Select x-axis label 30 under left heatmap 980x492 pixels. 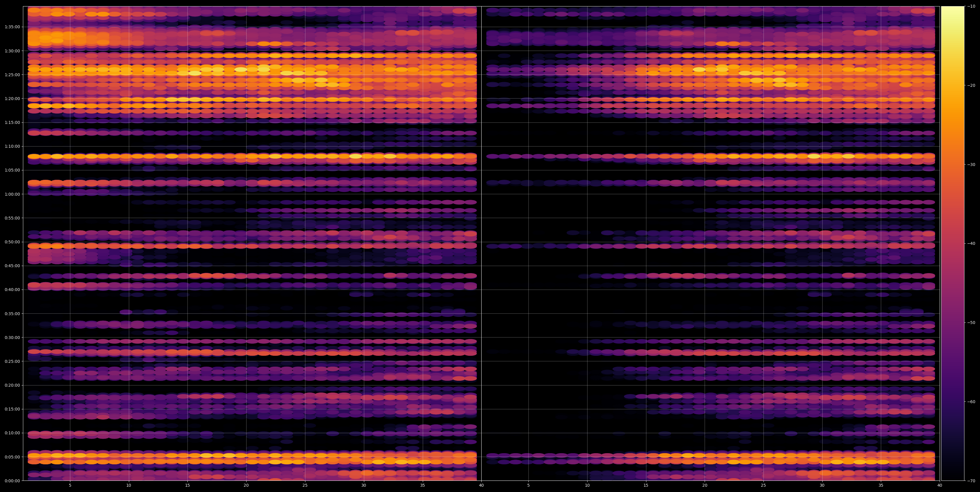(364, 486)
